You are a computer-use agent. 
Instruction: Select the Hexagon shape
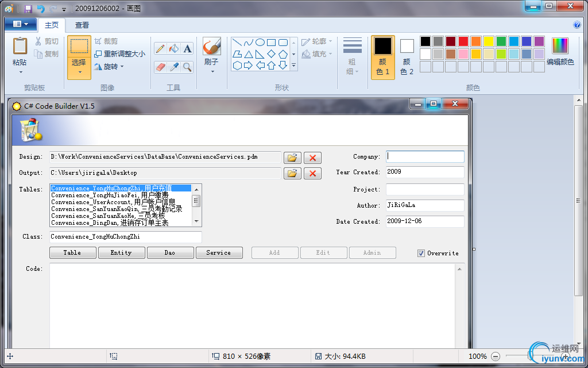237,66
